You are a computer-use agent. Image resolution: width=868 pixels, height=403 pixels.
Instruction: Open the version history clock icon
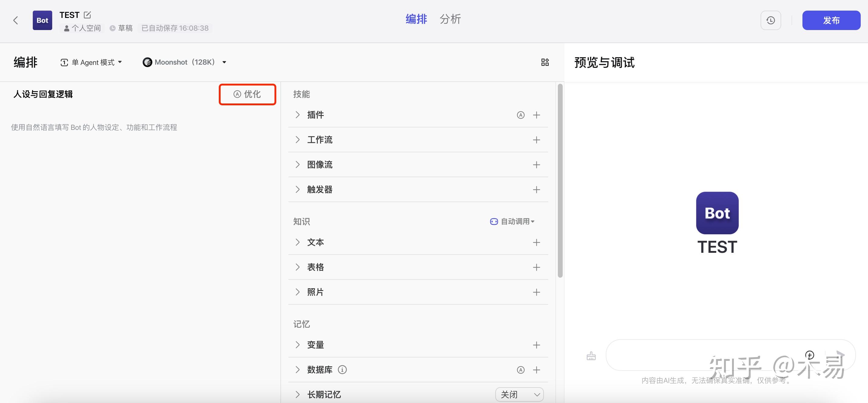(770, 20)
